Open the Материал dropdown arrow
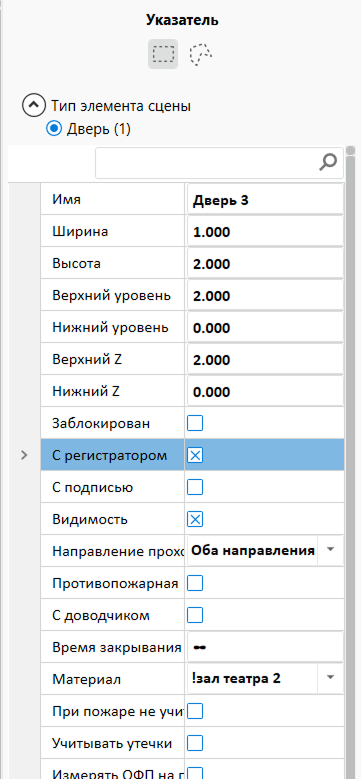This screenshot has width=361, height=779. point(331,678)
